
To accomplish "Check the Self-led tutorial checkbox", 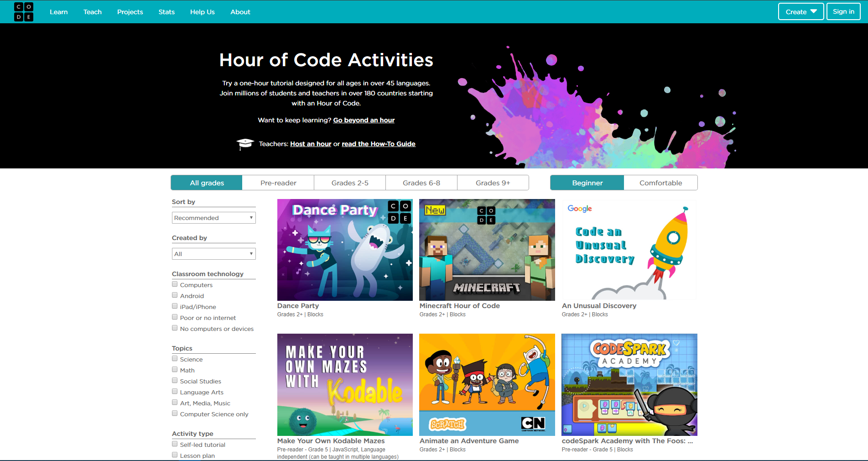I will click(175, 444).
